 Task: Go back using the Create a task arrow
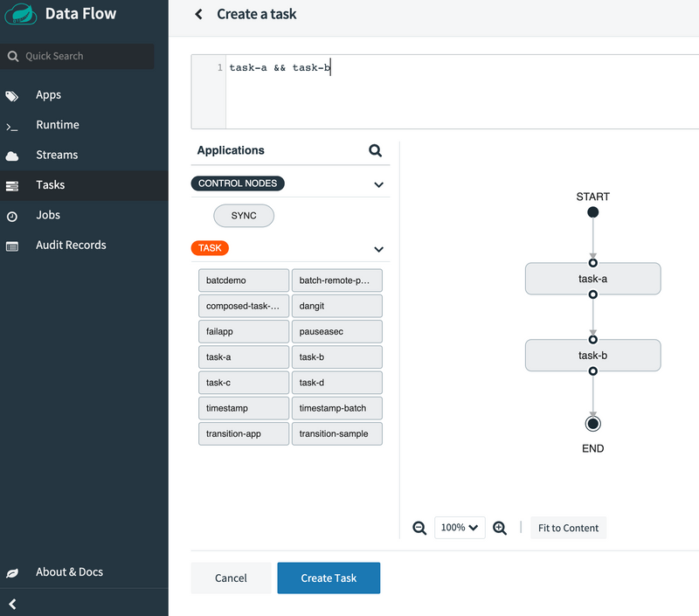(199, 14)
